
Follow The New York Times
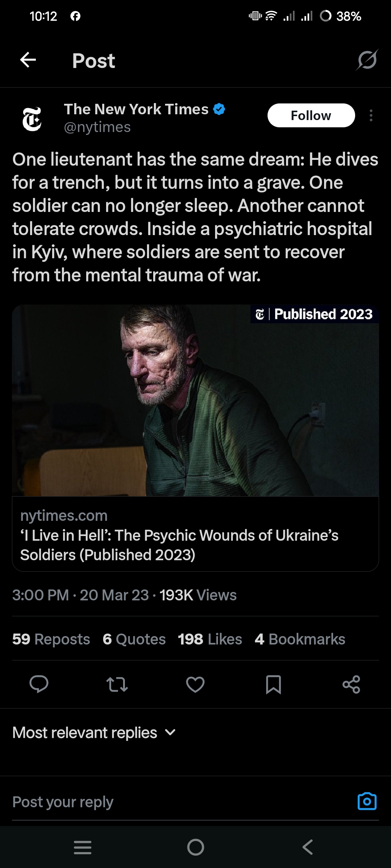pyautogui.click(x=311, y=115)
